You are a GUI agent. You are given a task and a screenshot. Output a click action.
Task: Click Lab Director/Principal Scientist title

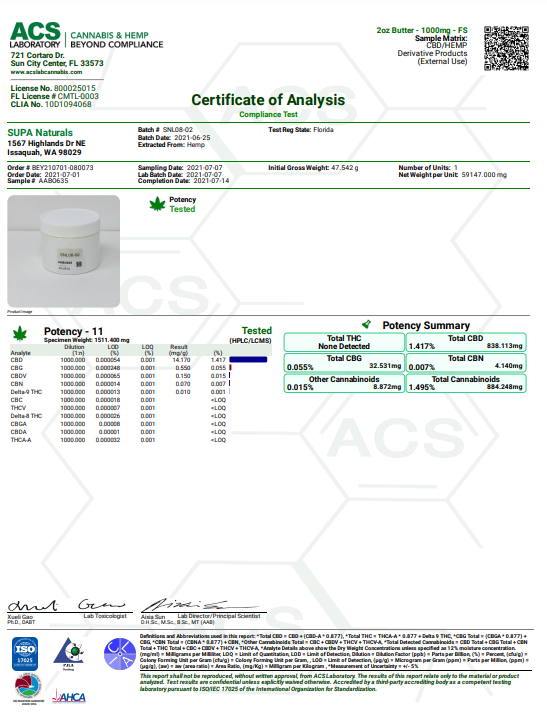(219, 616)
